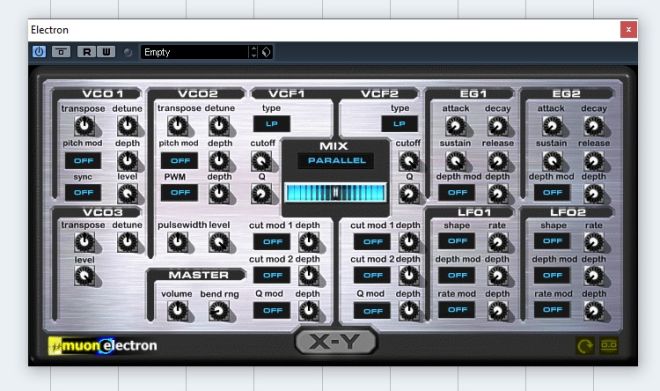Image resolution: width=660 pixels, height=391 pixels.
Task: Click the VCO1 transpose knob
Action: pyautogui.click(x=84, y=125)
